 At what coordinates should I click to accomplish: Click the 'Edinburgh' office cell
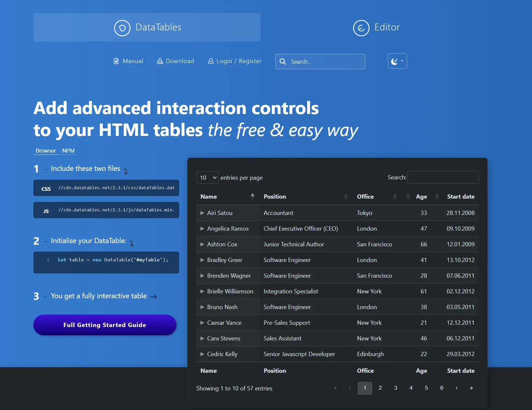370,354
